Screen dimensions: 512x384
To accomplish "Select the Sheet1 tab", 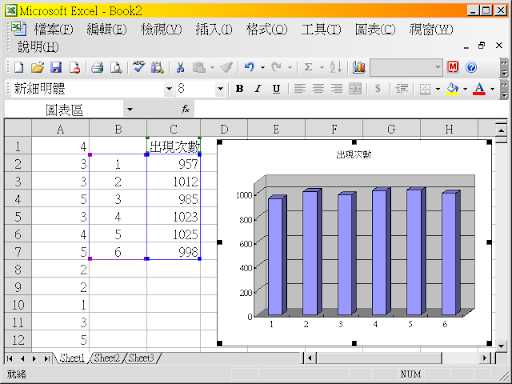I will click(72, 358).
